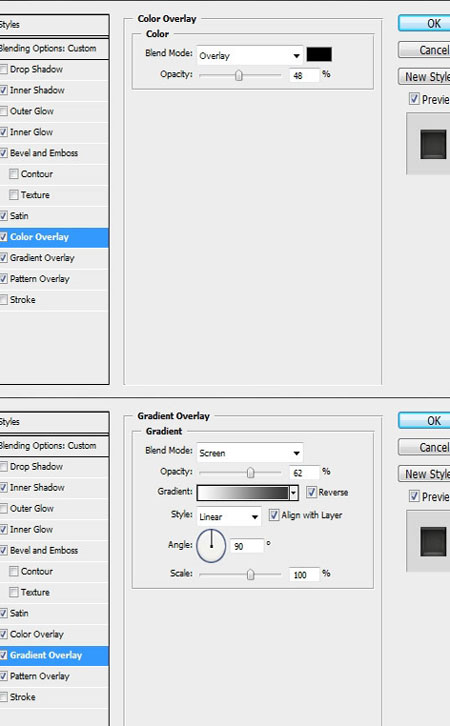
Task: Toggle Drop Shadow checkbox in upper dialog
Action: (4, 69)
